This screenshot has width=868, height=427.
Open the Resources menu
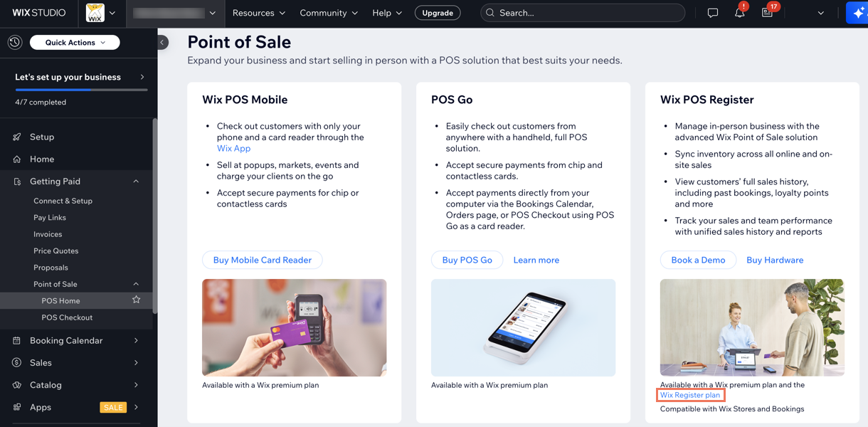(258, 13)
